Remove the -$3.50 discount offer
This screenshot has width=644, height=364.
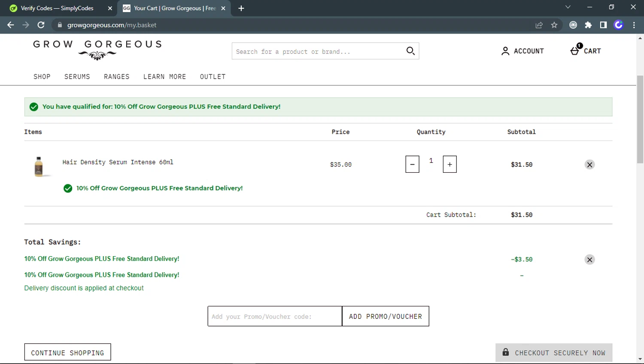589,260
